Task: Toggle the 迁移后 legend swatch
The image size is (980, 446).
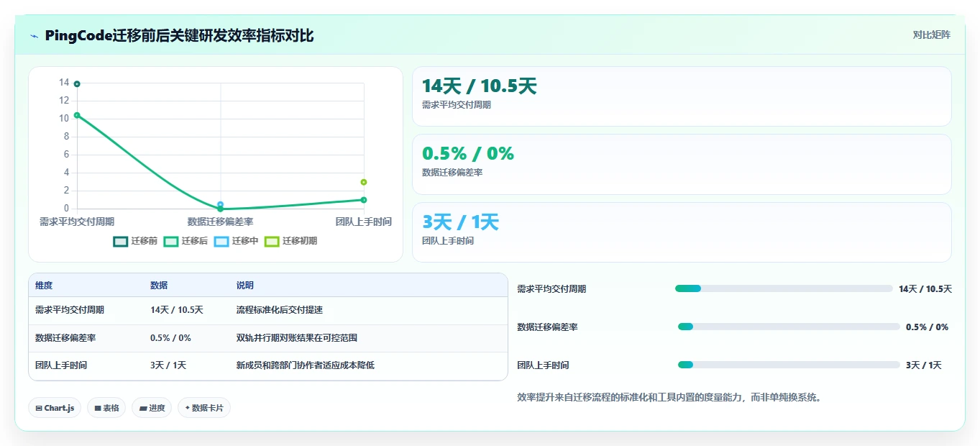Action: tap(171, 241)
